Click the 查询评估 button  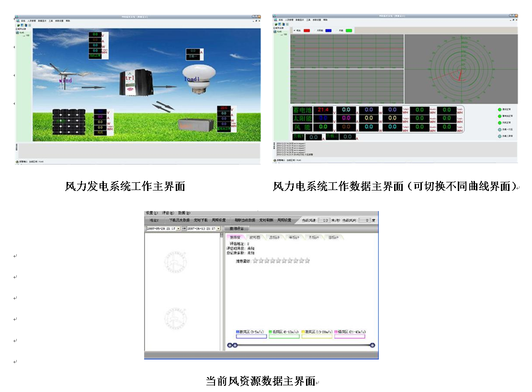click(237, 229)
